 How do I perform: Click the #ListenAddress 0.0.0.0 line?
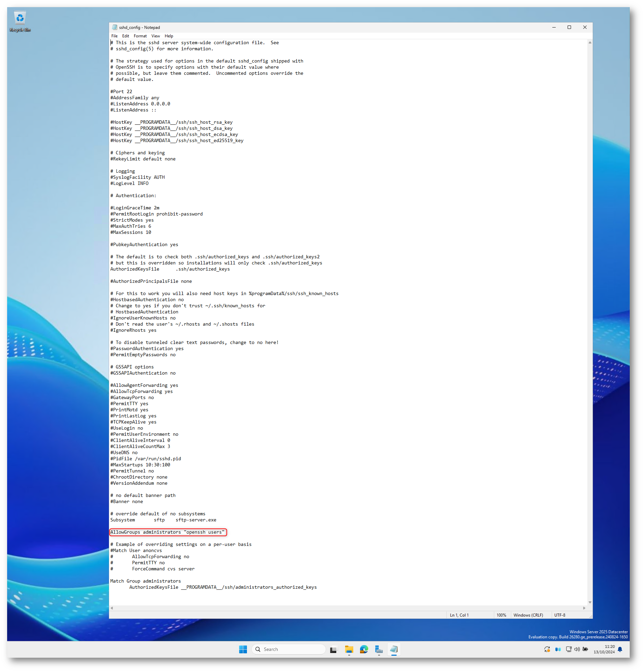click(x=140, y=104)
